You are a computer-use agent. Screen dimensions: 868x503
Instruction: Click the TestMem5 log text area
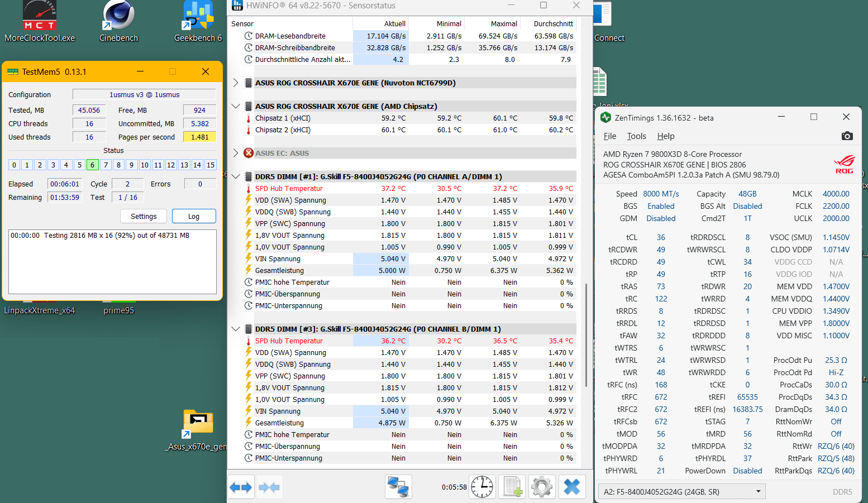112,261
